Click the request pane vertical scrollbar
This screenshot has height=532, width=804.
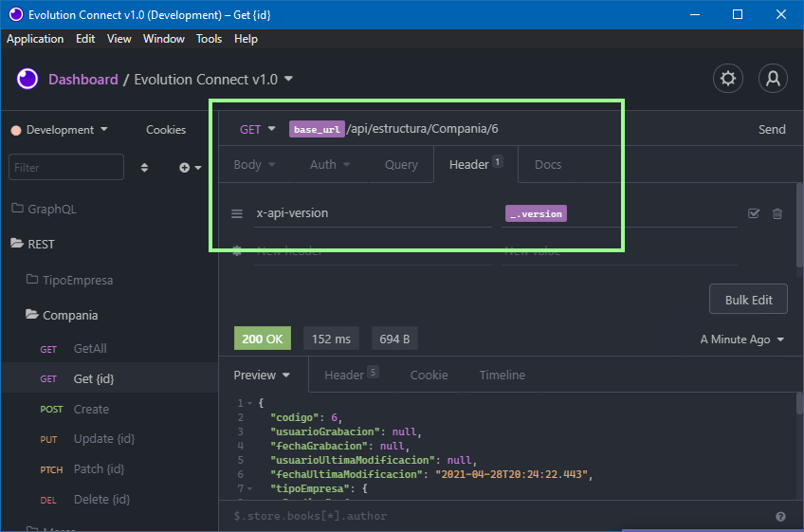point(799,225)
